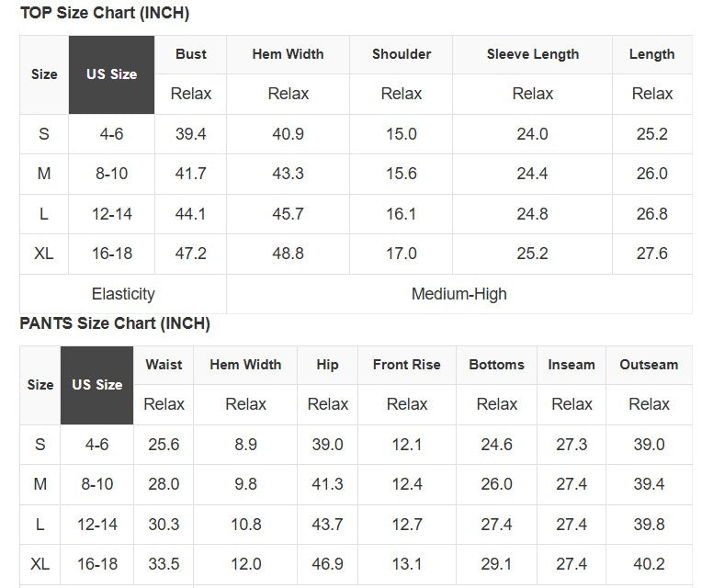Select the 47.2 bust value for XL
This screenshot has height=588, width=713.
tap(191, 254)
